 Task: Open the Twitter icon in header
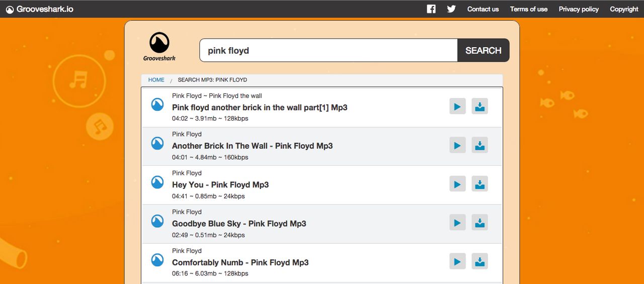451,9
